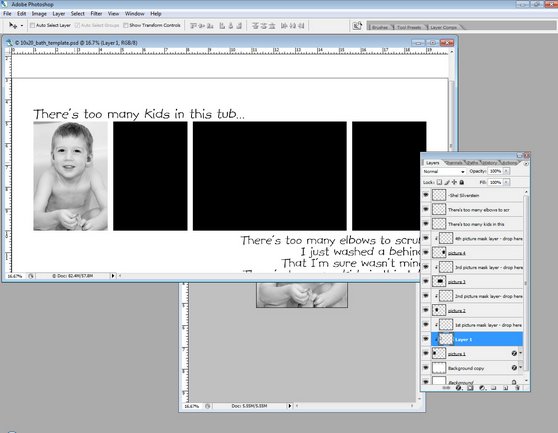Expand effects list on picture 1 layer

coord(521,353)
